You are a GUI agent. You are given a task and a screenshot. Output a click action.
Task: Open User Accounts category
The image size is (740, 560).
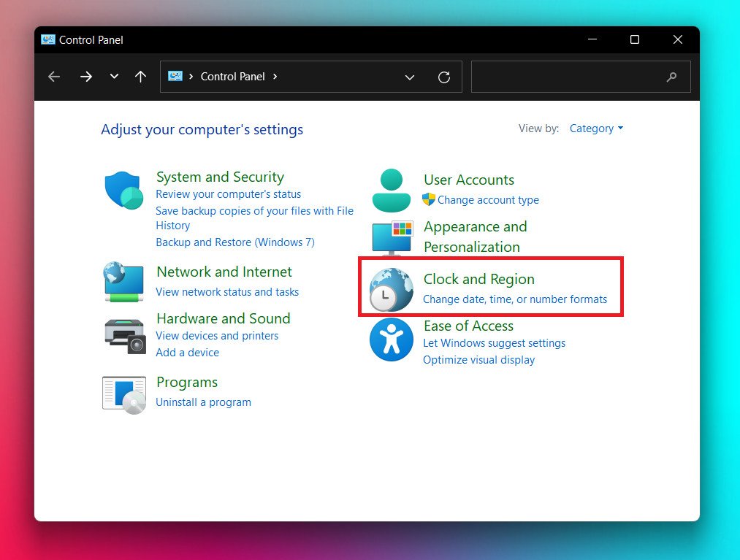point(469,180)
